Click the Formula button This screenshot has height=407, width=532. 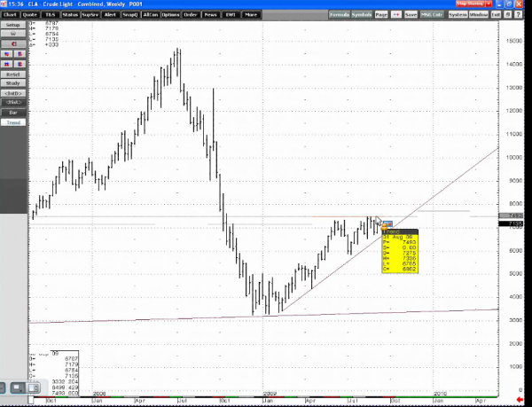tap(339, 15)
